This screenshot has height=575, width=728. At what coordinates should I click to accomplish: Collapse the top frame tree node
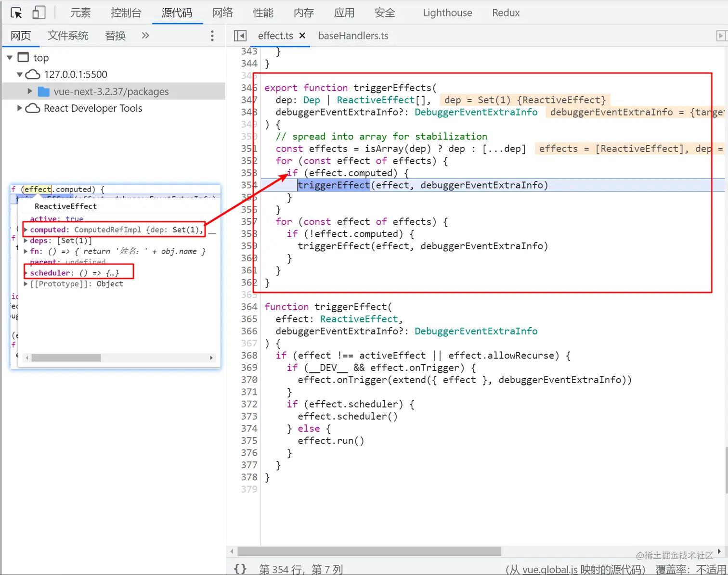[10, 58]
